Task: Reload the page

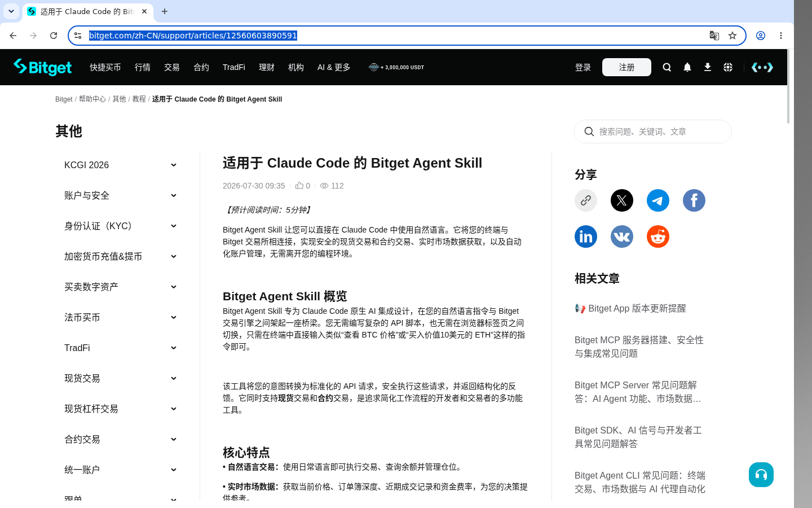Action: (x=54, y=36)
